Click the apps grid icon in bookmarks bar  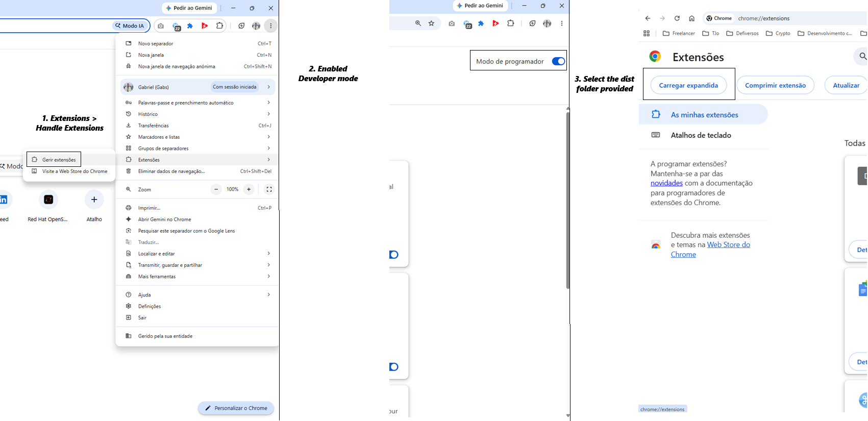pos(647,33)
